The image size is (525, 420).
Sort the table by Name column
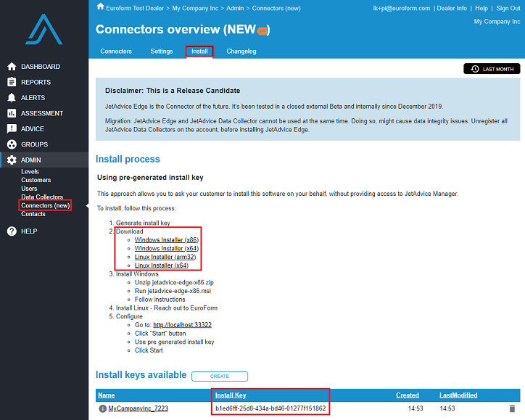(x=107, y=395)
